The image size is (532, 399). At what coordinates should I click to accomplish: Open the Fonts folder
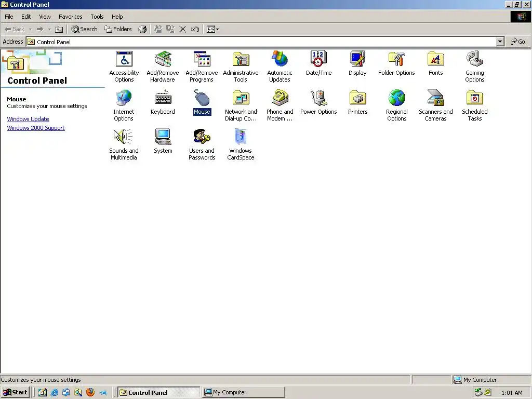pos(436,63)
